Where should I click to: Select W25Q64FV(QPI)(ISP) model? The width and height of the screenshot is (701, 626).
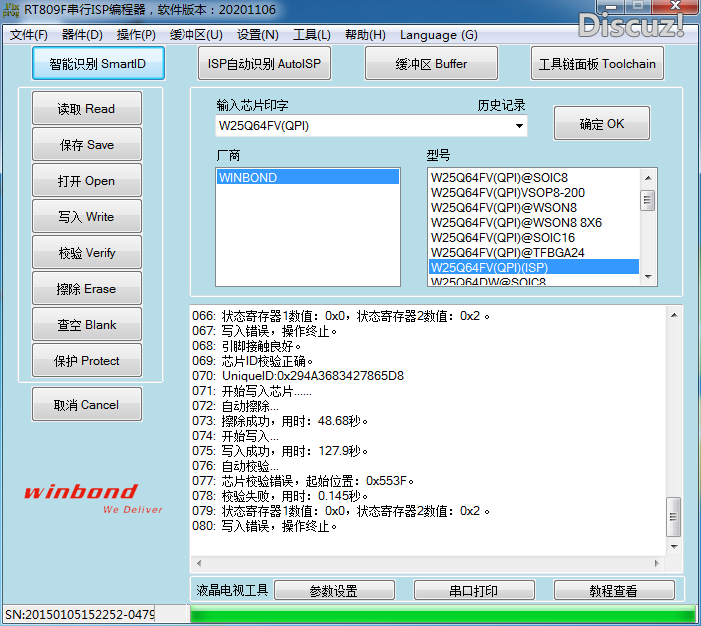[x=534, y=267]
